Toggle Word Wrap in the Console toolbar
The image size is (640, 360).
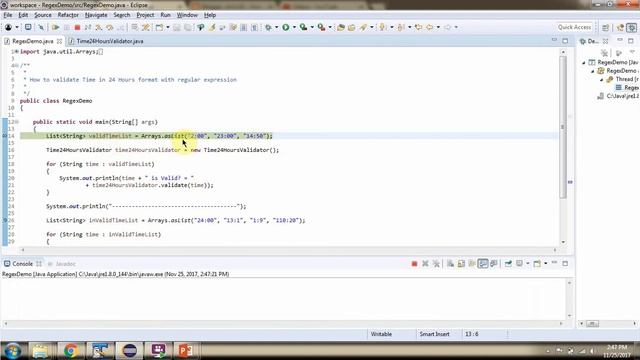point(472,264)
